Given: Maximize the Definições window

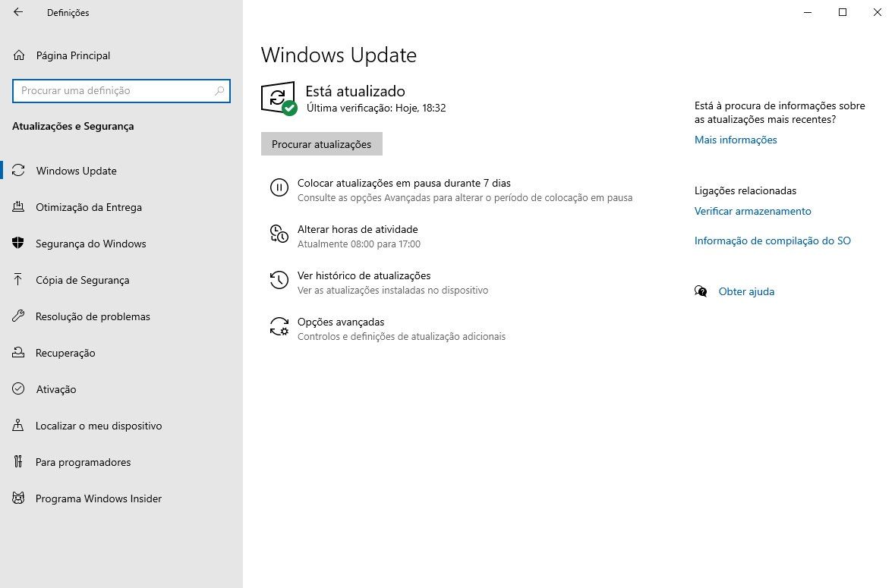Looking at the screenshot, I should pos(843,12).
